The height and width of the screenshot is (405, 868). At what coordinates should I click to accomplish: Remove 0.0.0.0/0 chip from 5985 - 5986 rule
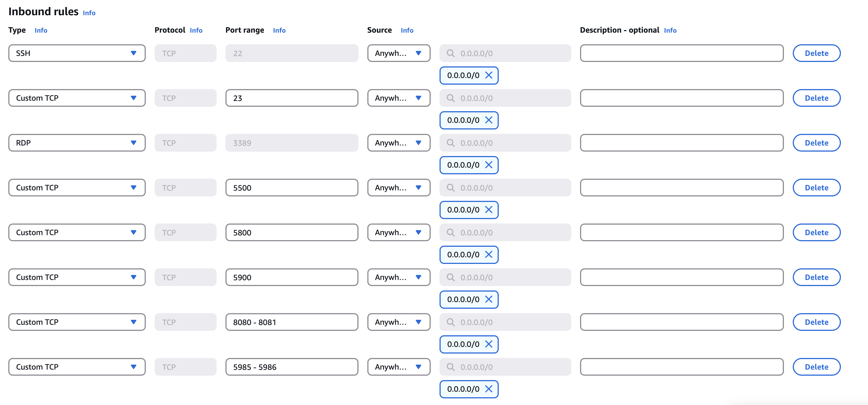coord(488,389)
